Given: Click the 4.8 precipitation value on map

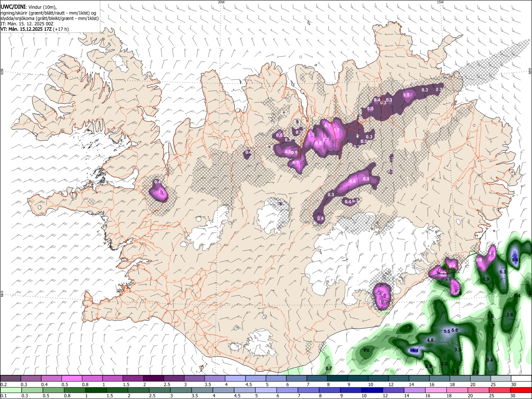Looking at the screenshot, I should click(430, 340).
